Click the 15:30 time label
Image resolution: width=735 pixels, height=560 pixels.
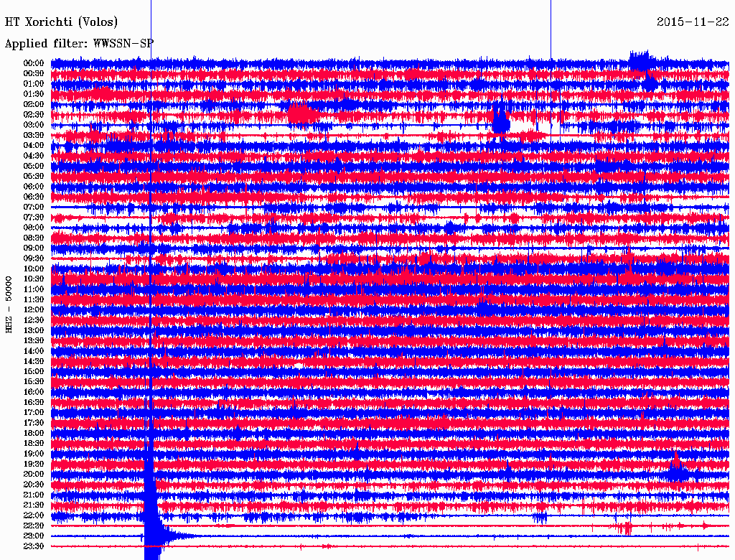(33, 382)
